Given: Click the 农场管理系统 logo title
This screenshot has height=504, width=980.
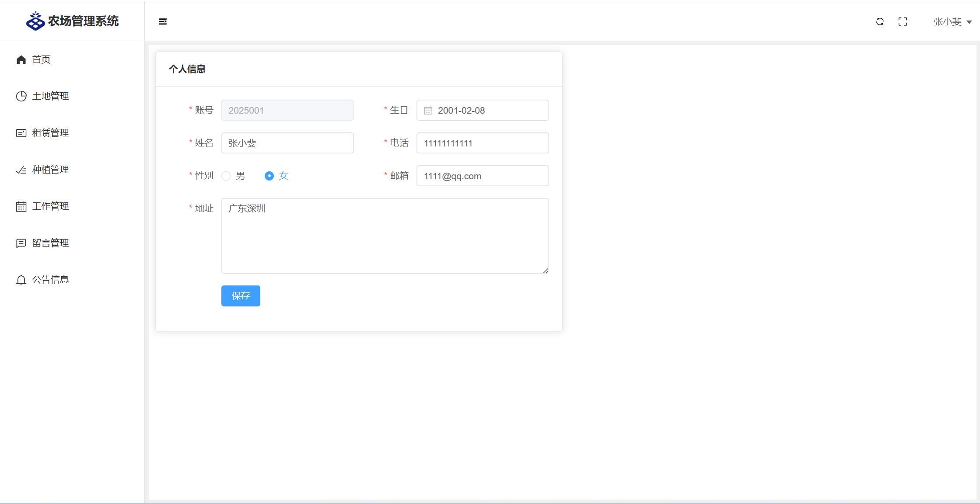Looking at the screenshot, I should pos(83,21).
